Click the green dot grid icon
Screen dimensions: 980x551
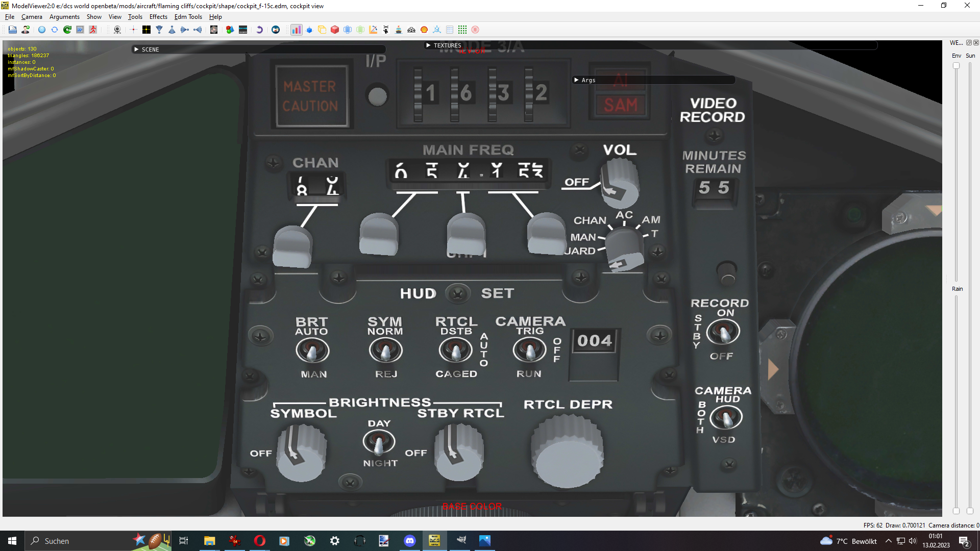tap(462, 30)
